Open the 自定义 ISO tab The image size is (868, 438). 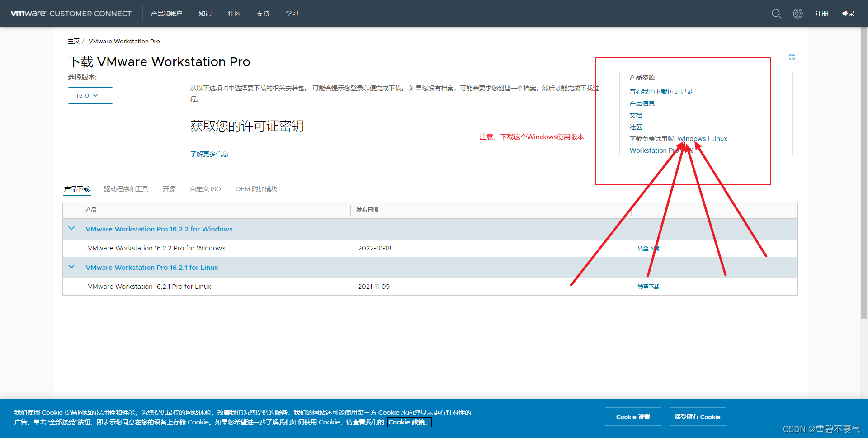click(x=206, y=189)
